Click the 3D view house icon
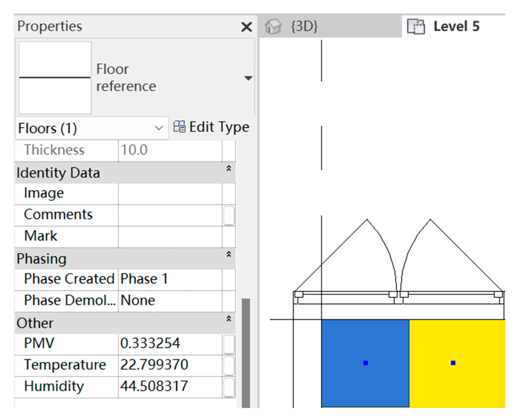 pos(273,27)
